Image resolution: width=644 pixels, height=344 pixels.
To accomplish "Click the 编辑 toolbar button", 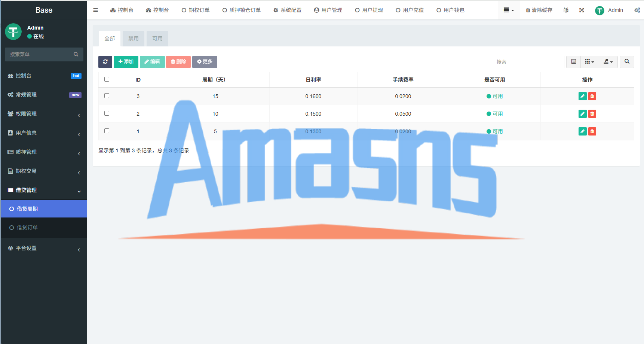I will pyautogui.click(x=152, y=62).
